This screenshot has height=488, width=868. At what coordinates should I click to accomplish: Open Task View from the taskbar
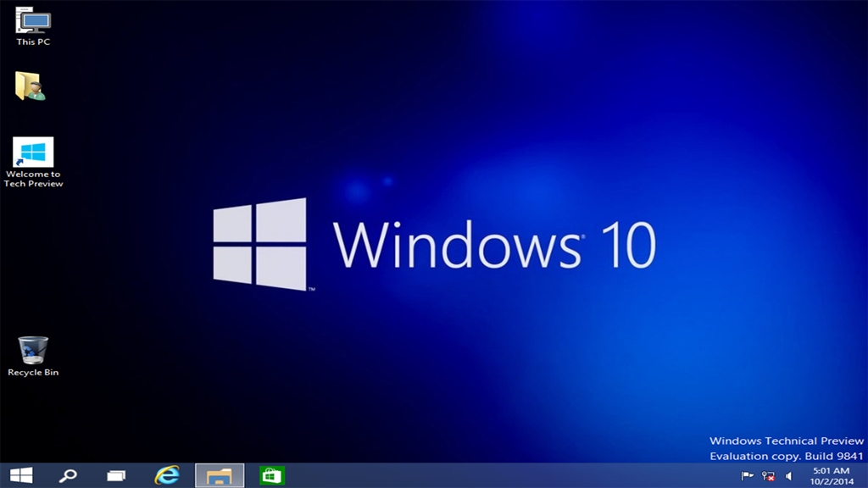coord(116,475)
